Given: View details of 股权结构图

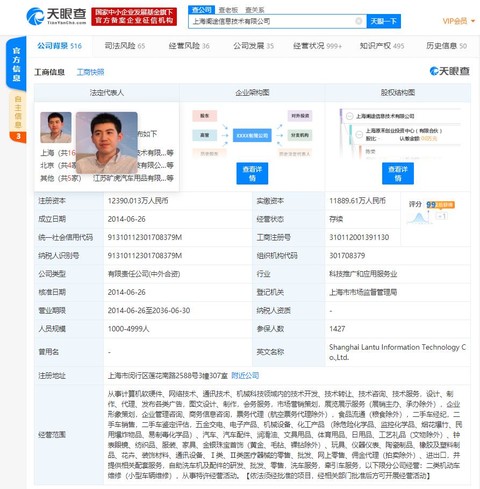Looking at the screenshot, I should coord(398,173).
